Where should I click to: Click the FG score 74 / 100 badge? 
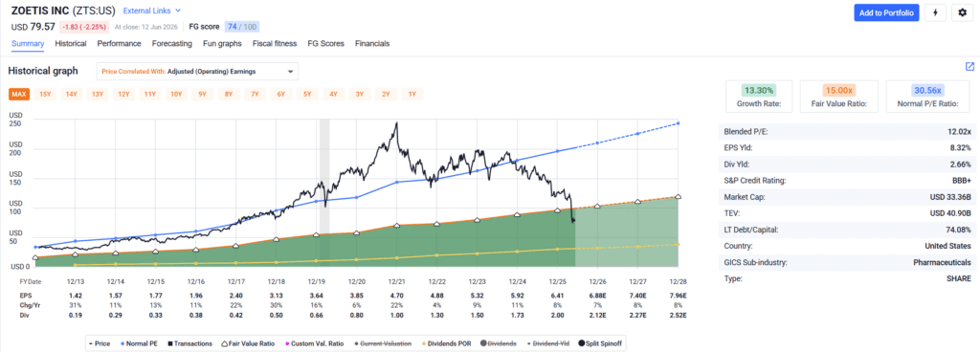tap(241, 27)
